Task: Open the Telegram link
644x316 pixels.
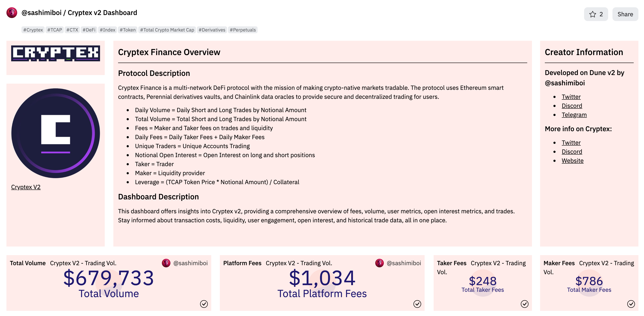Action: coord(574,114)
